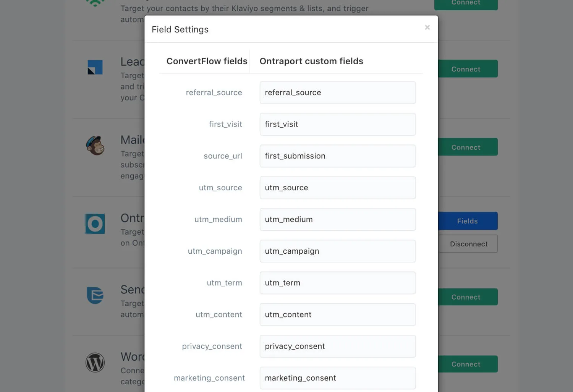Click the Mailchimp monkey icon
The width and height of the screenshot is (573, 392).
click(x=95, y=146)
